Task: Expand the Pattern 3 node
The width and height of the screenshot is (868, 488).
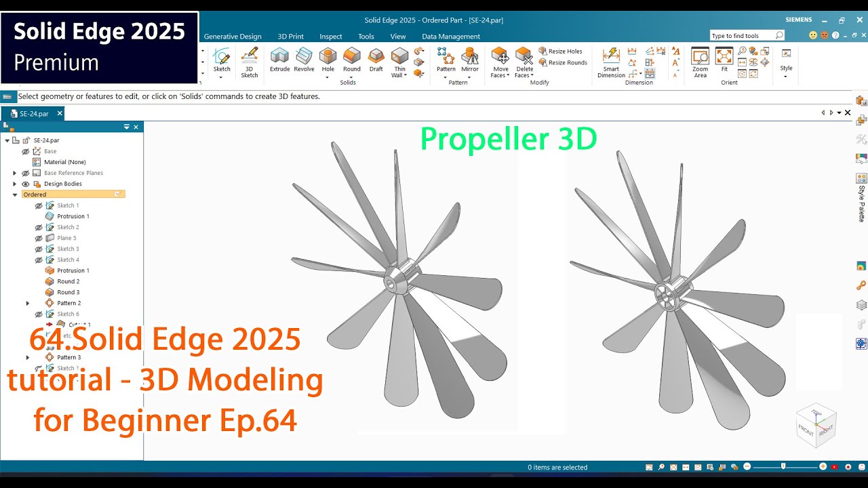Action: [x=28, y=357]
